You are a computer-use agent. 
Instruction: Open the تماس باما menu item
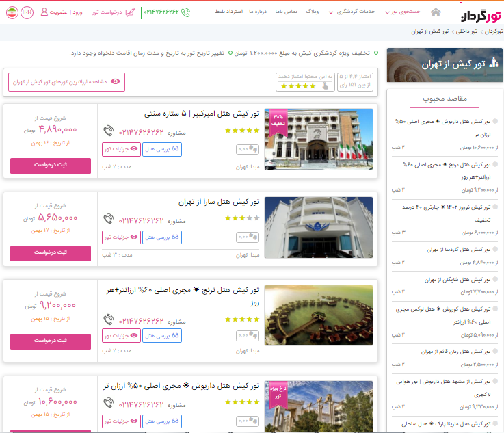286,12
